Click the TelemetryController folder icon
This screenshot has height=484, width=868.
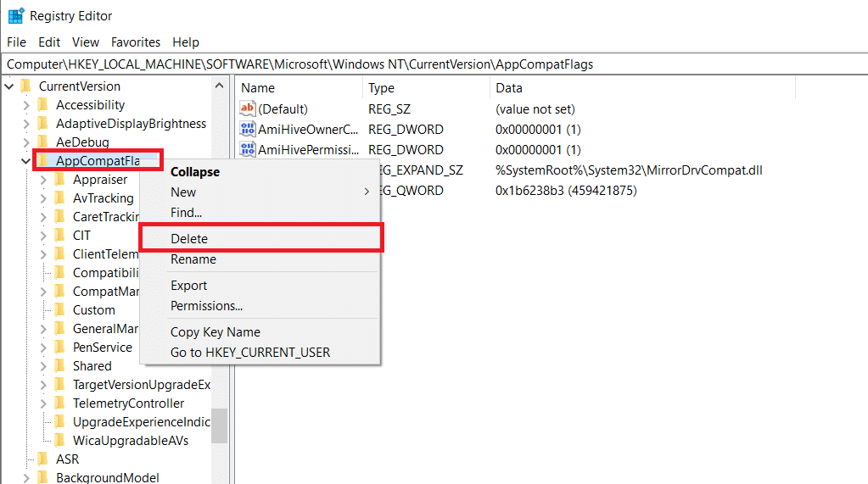(x=59, y=403)
